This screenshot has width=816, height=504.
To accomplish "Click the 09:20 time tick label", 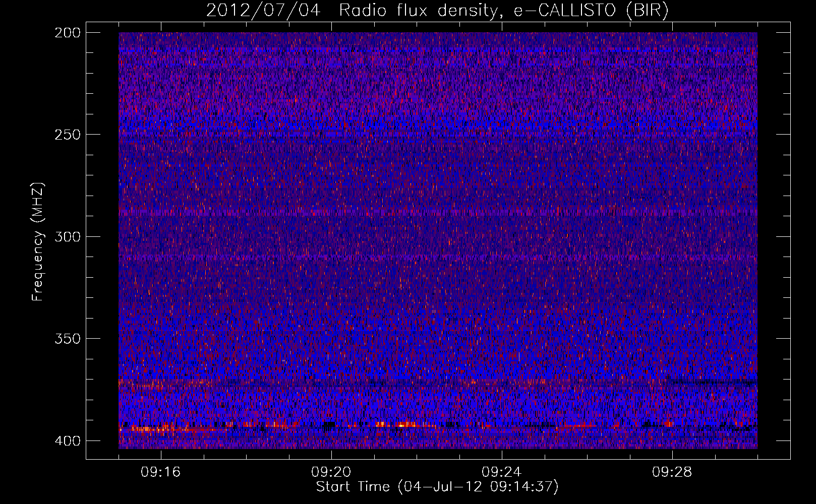I will 331,472.
